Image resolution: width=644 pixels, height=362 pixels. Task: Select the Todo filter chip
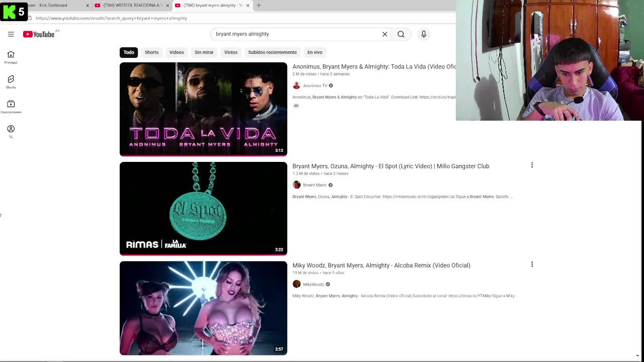(129, 52)
